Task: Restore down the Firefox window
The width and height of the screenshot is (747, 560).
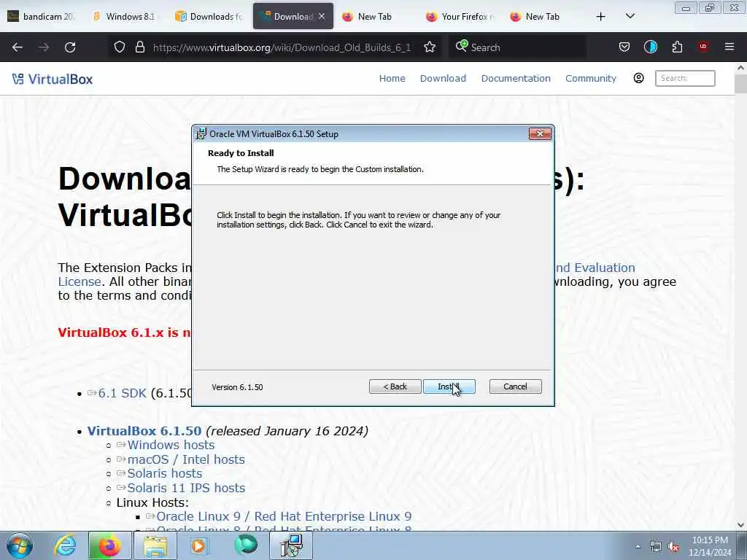Action: (x=710, y=8)
